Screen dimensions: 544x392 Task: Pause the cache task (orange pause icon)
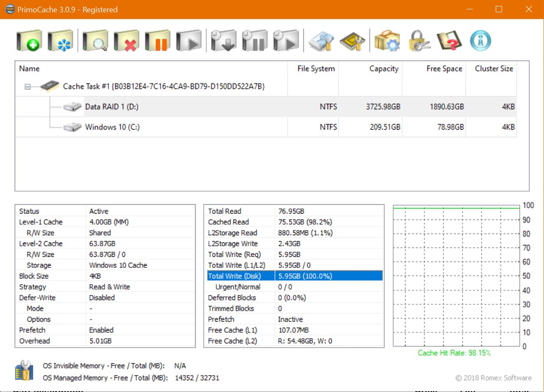pyautogui.click(x=158, y=41)
